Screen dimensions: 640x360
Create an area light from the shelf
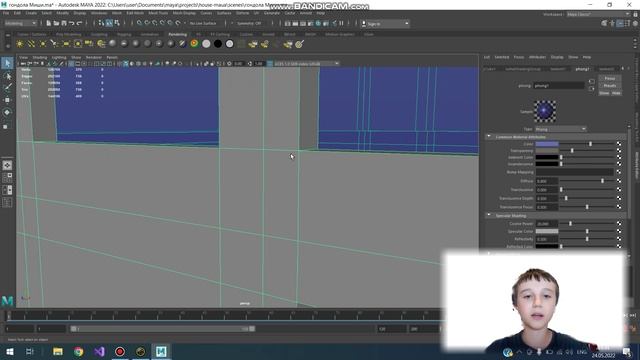66,44
